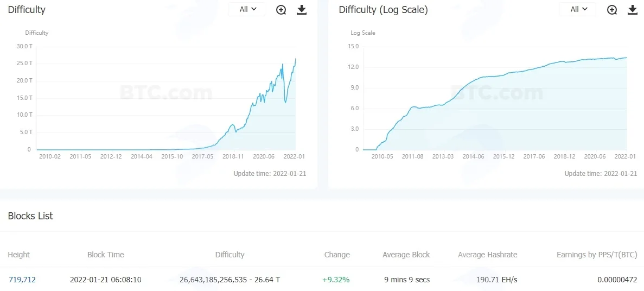Click the Block Time column header
This screenshot has width=644, height=291.
pyautogui.click(x=106, y=255)
